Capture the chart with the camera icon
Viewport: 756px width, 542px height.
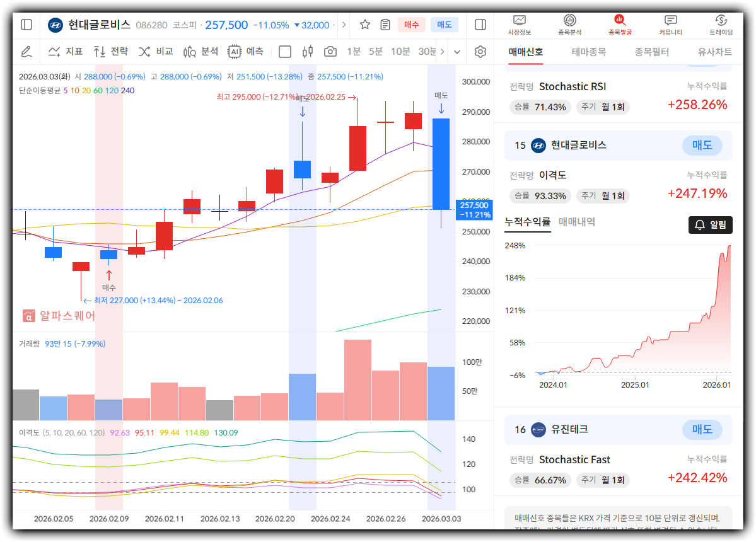tap(330, 51)
